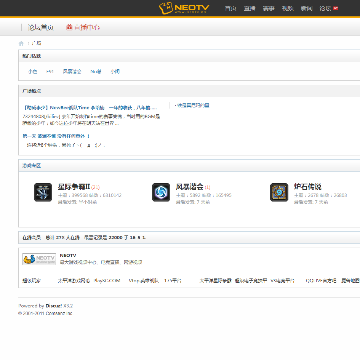Click the red icon beside the red tab

point(69,27)
